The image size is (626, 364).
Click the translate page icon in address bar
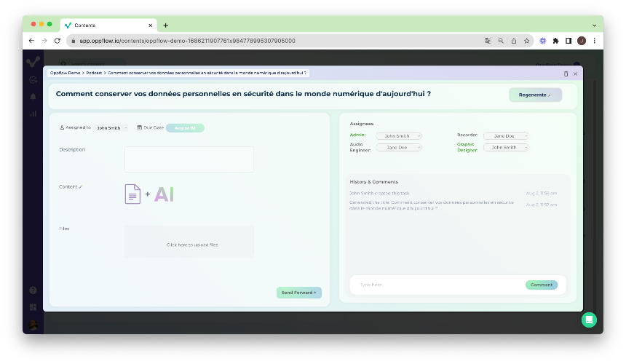pos(488,41)
